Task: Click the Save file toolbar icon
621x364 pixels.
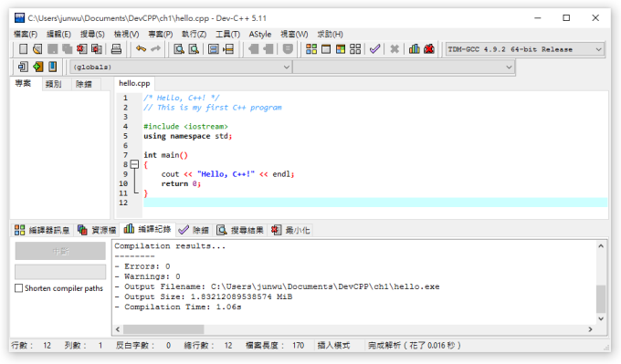Action: [x=52, y=49]
